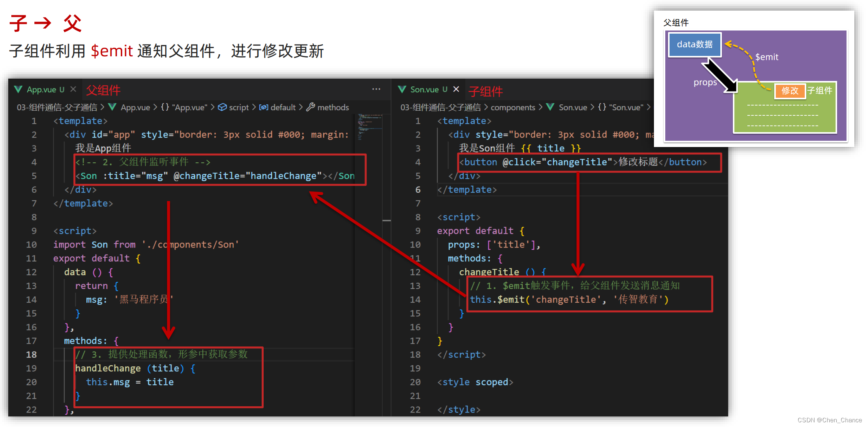This screenshot has height=427, width=868.
Task: Click the "<button @click="changeTitle">" line in Son.vue
Action: click(x=583, y=162)
